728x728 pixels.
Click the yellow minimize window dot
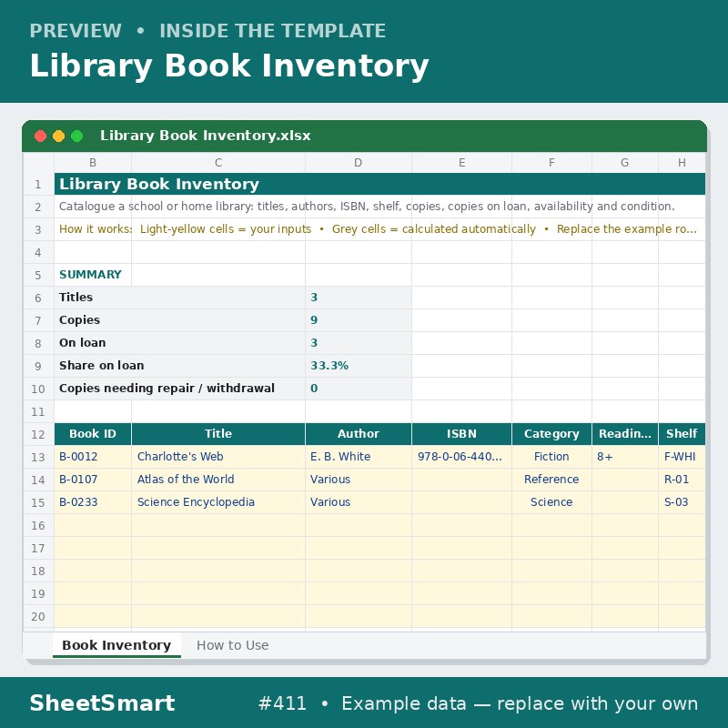point(58,136)
